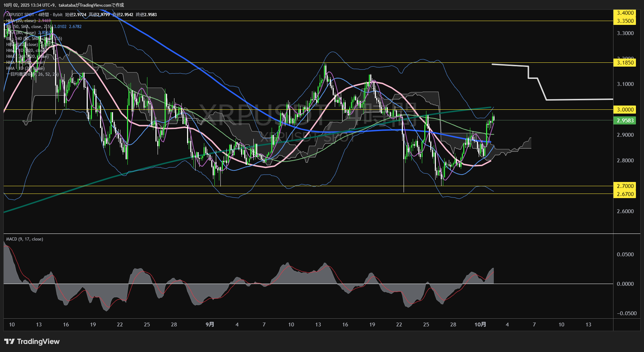644x352 pixels.
Task: Click the 2.6700 yellow price label
Action: tap(625, 194)
